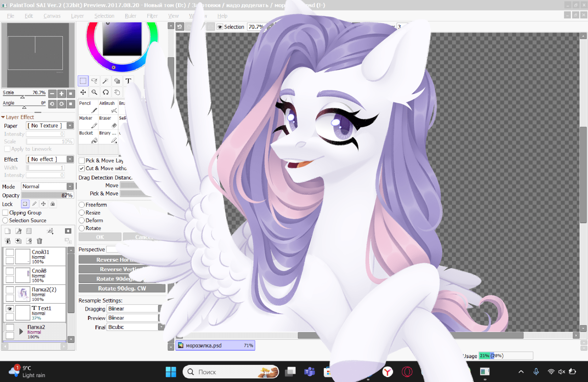Choose the Eraser tool
Viewport: 588px width, 382px height.
(x=108, y=122)
